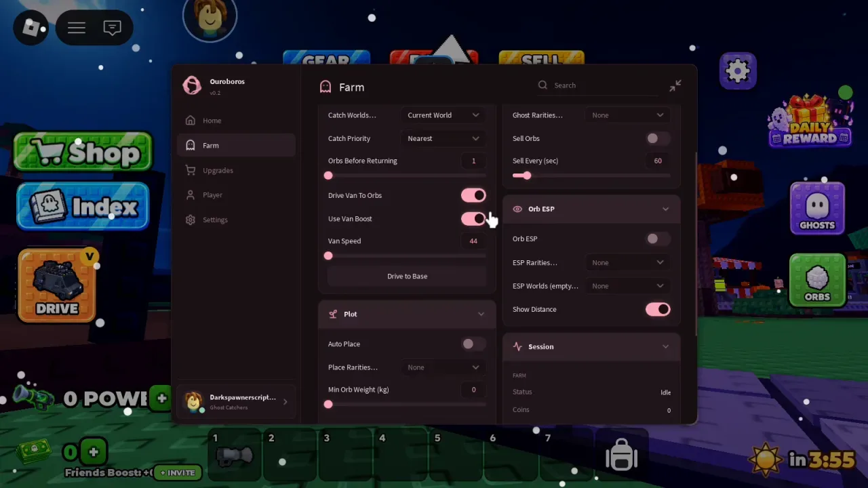The image size is (868, 488).
Task: Open the Player sidebar tab
Action: click(x=236, y=195)
